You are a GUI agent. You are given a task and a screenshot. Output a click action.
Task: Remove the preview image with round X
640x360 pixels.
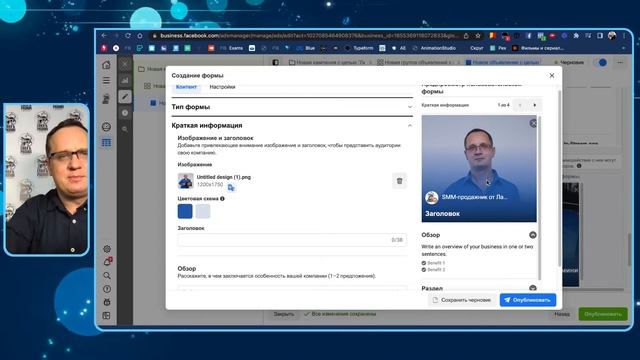click(533, 123)
